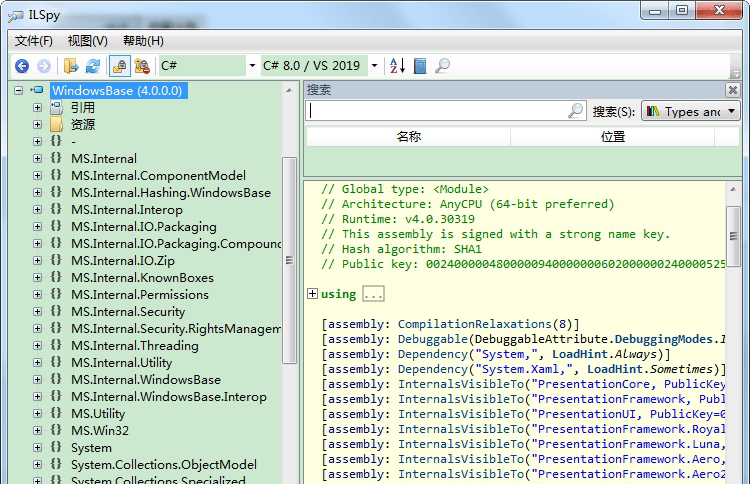Viewport: 750px width, 503px height.
Task: Click the 名称 column header
Action: coord(409,137)
